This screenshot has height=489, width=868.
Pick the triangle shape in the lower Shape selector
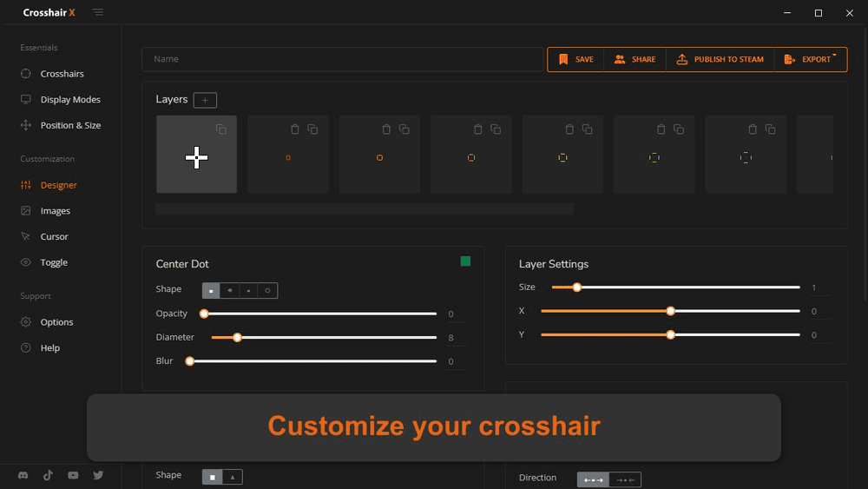click(232, 477)
